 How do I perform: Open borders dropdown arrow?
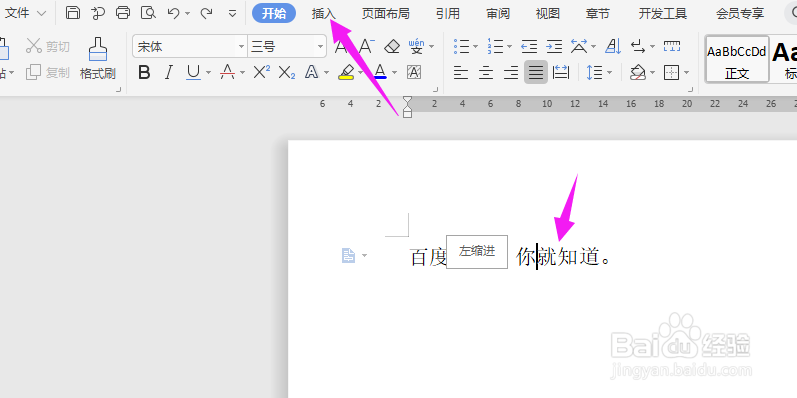click(x=686, y=73)
